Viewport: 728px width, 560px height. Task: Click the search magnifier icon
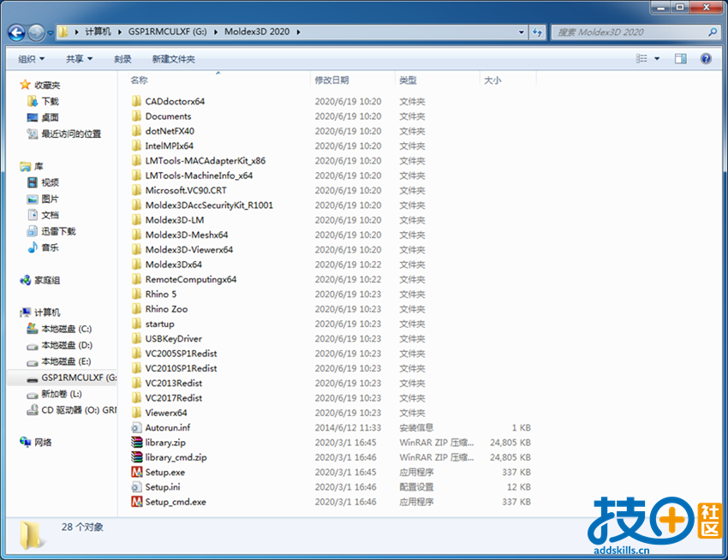pyautogui.click(x=713, y=32)
